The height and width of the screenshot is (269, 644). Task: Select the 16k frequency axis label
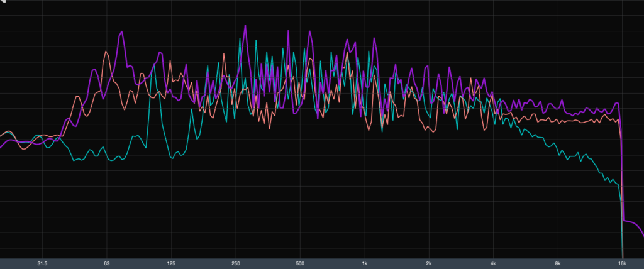[x=622, y=263]
